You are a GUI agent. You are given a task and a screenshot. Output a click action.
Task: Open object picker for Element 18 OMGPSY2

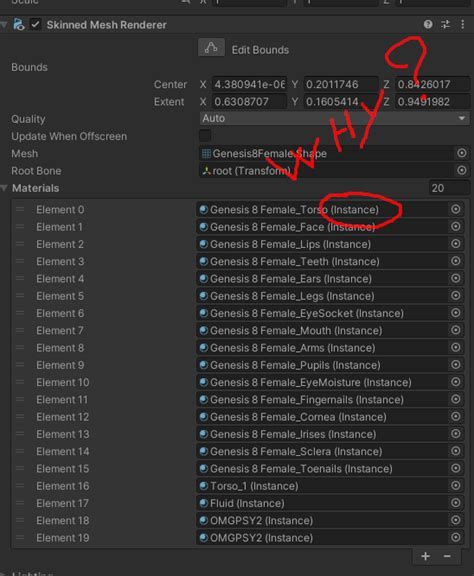(456, 520)
